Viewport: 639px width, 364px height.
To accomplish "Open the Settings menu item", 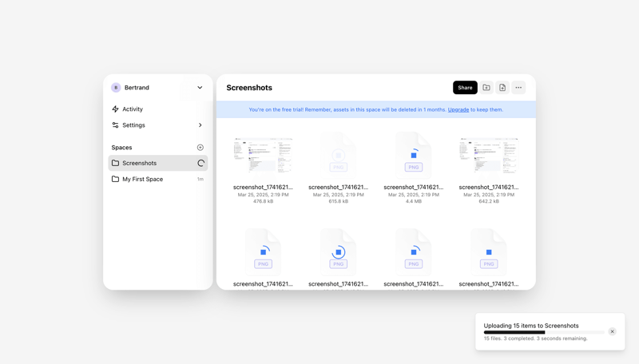I will [157, 125].
